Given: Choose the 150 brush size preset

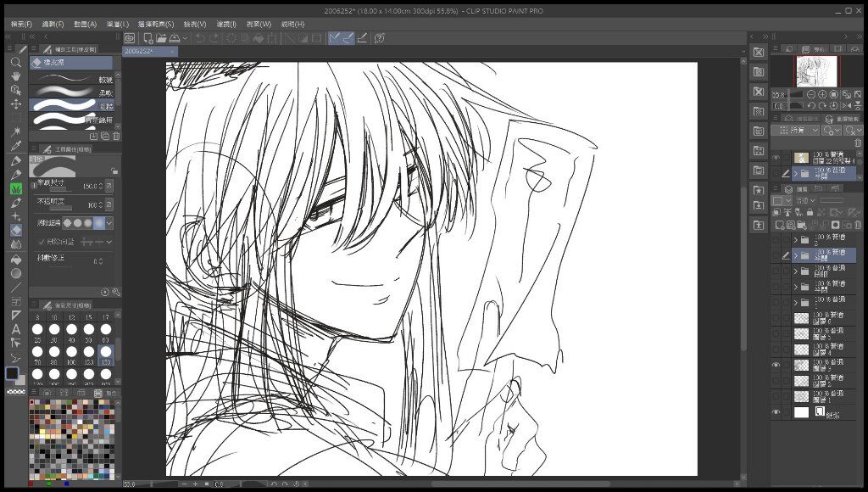Looking at the screenshot, I should pos(106,354).
